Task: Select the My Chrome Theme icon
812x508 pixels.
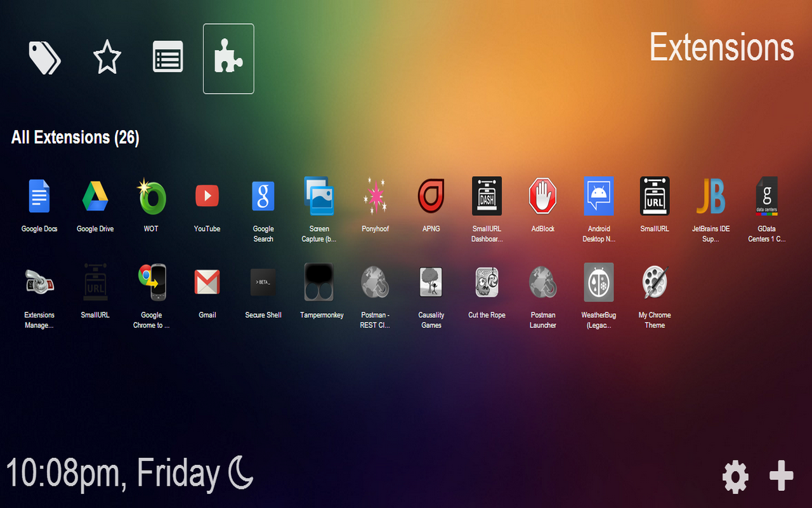Action: [x=655, y=282]
